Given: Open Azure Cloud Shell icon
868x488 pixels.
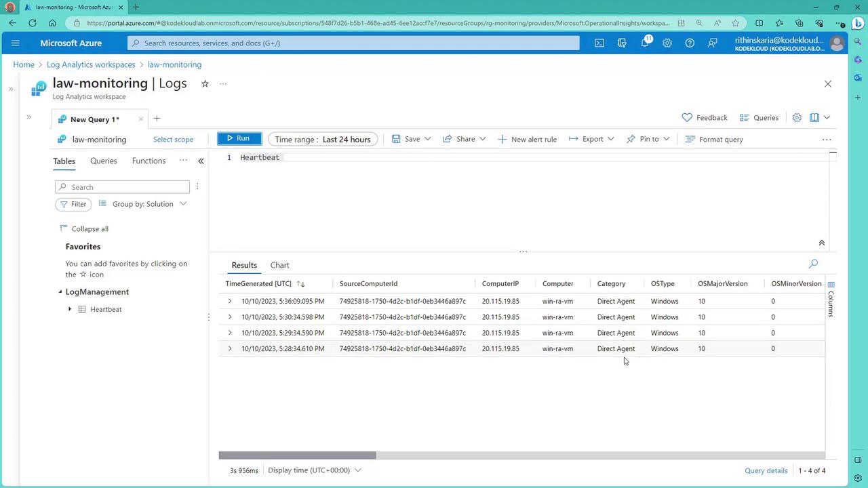Looking at the screenshot, I should [x=599, y=43].
